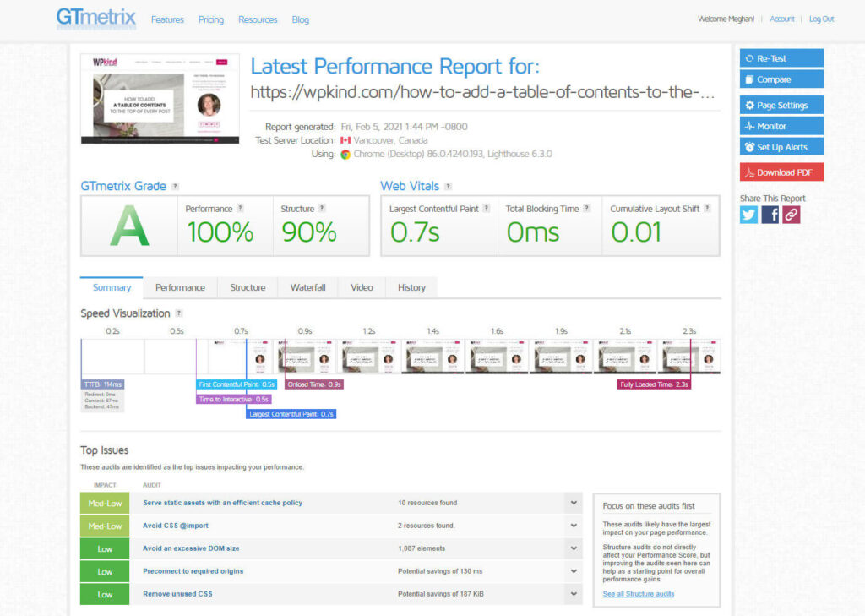
Task: Click the letter A grade
Action: coord(129,226)
